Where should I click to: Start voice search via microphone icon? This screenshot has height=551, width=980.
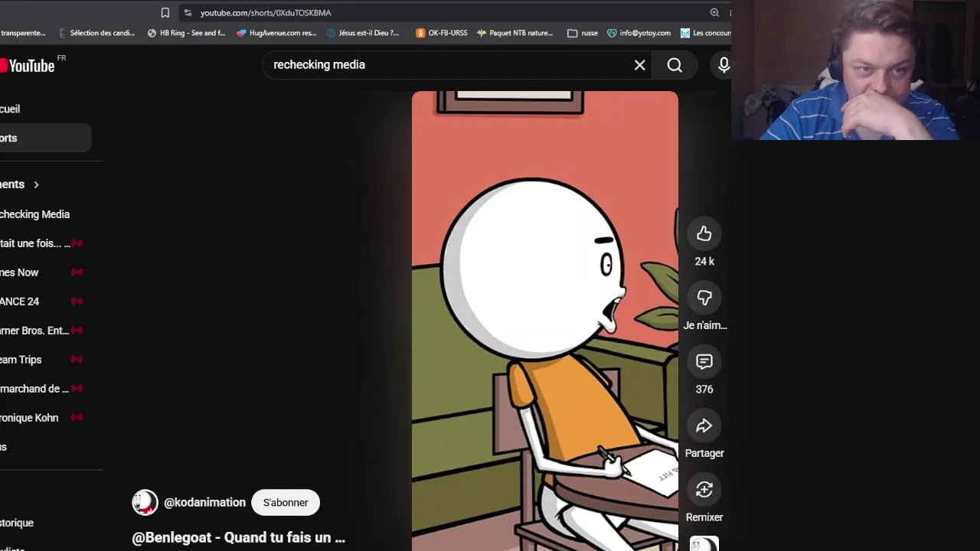click(x=723, y=65)
